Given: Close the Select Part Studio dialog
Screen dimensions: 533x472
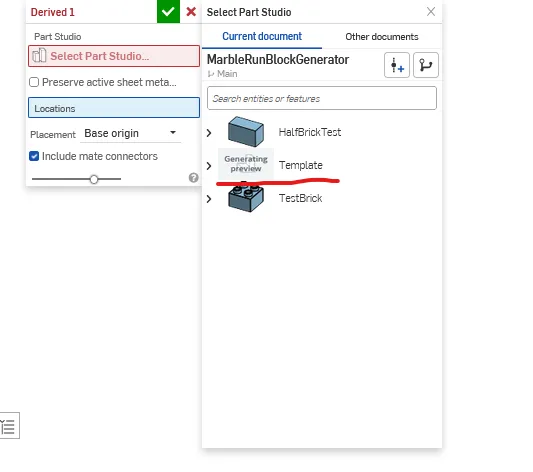Looking at the screenshot, I should point(431,12).
